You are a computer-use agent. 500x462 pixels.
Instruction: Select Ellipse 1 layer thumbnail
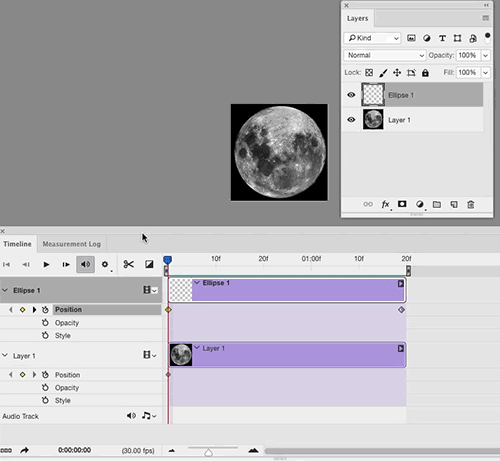click(373, 95)
